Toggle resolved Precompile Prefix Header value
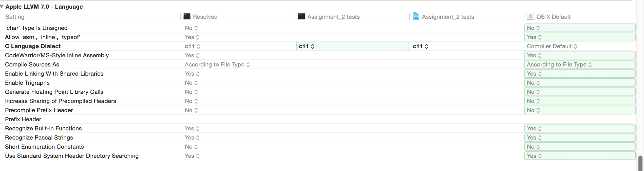 pos(191,110)
